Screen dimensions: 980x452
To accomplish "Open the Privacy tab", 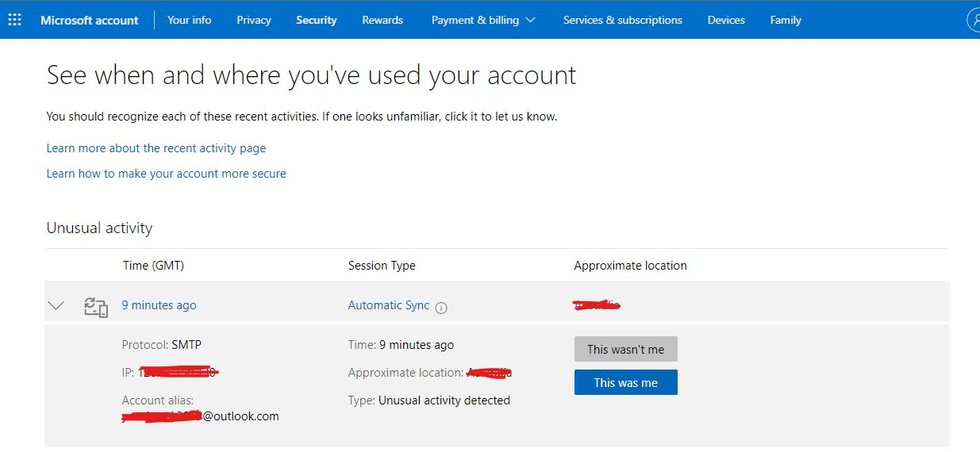I will click(254, 20).
